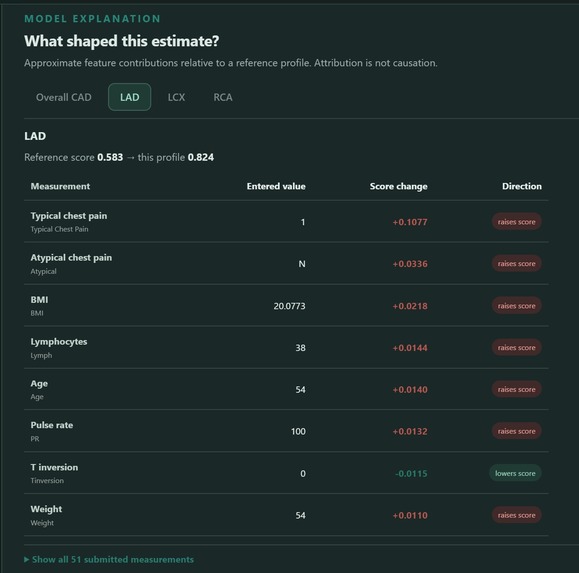The height and width of the screenshot is (573, 579).
Task: Click the lowers score badge for T inversion
Action: coord(515,473)
